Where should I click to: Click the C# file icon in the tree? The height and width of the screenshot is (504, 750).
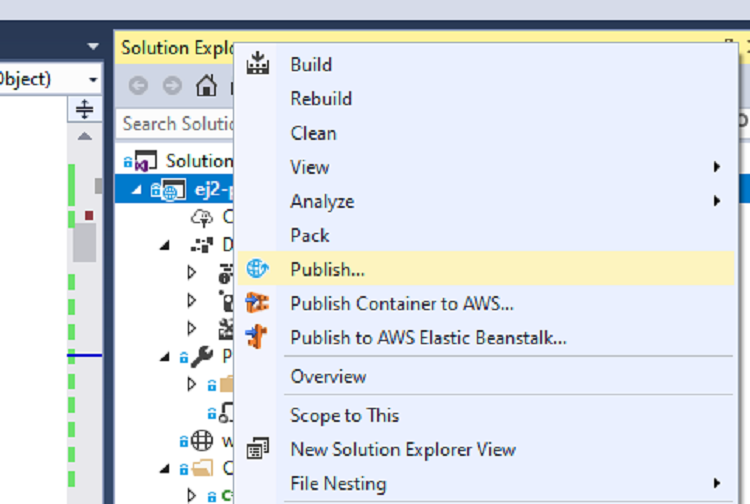[226, 495]
